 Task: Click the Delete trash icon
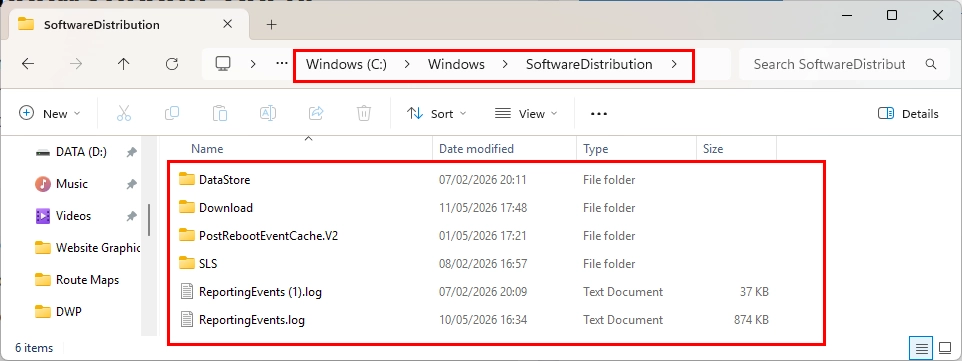(x=364, y=114)
